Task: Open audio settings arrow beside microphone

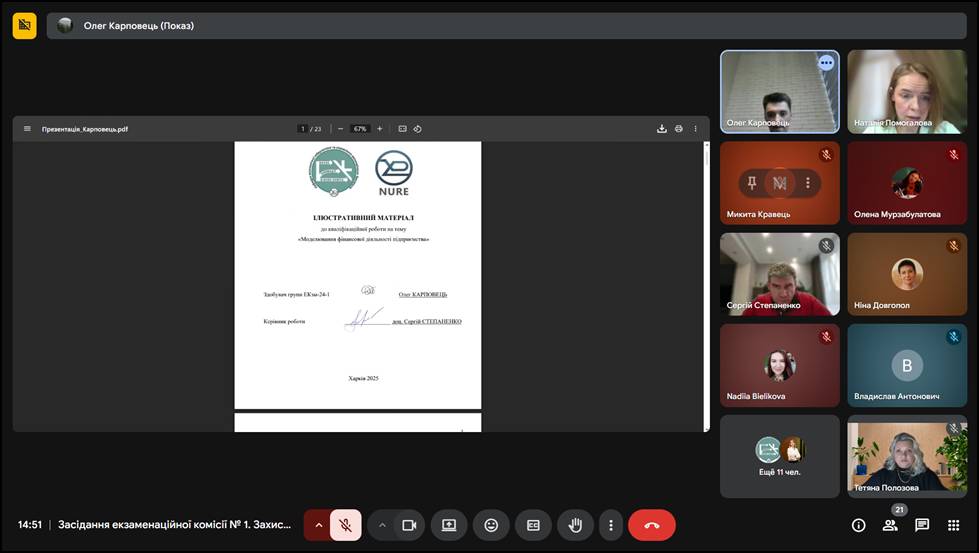Action: 318,525
